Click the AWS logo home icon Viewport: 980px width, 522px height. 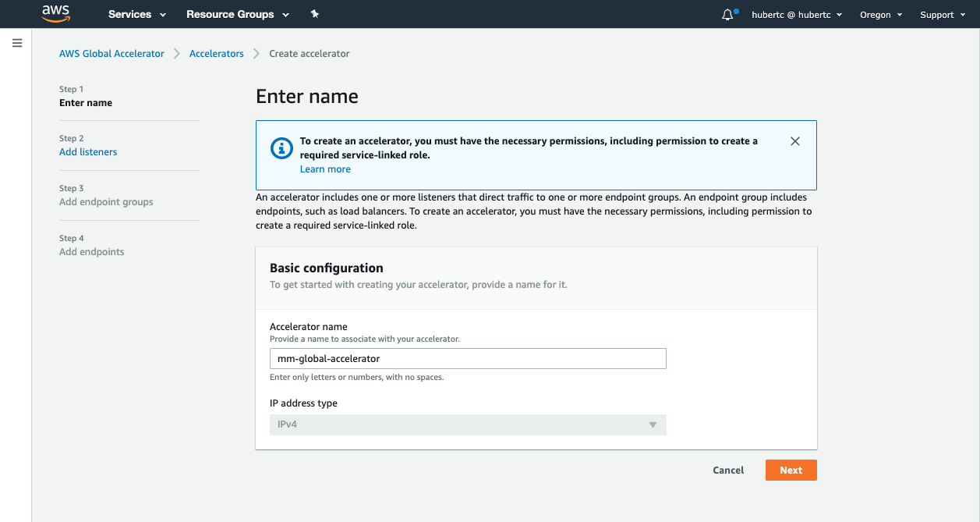tap(56, 13)
